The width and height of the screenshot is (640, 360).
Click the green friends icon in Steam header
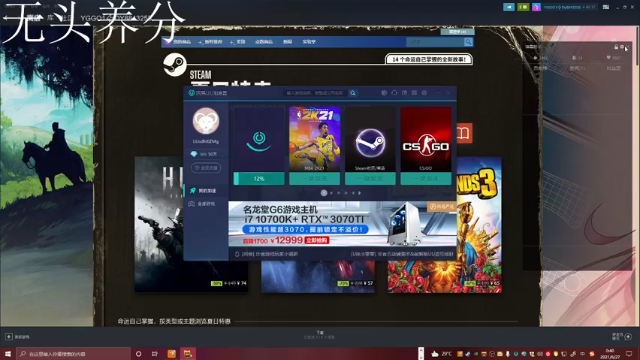pyautogui.click(x=523, y=7)
